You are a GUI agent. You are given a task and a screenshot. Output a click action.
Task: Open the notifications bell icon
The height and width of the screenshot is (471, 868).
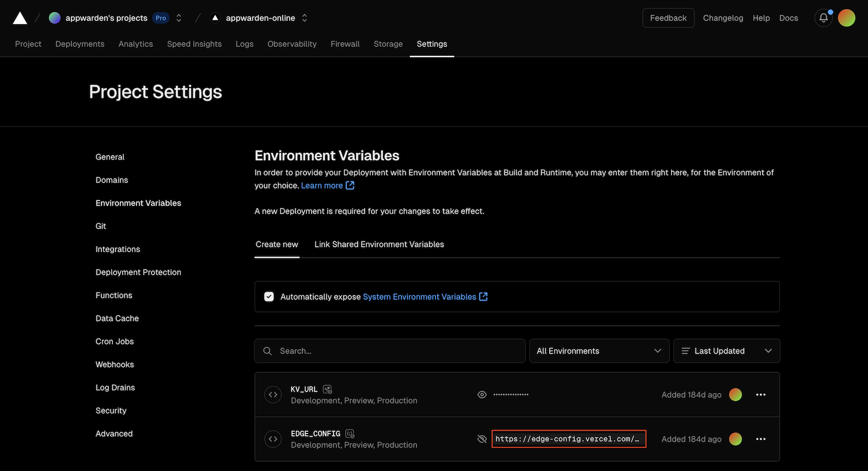(823, 18)
